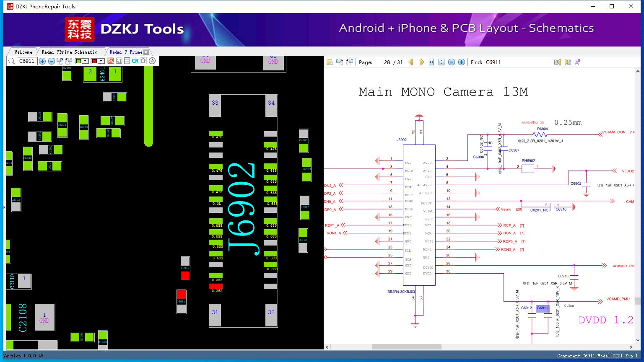Click the Omega resistance icon
The image size is (644, 362).
click(143, 61)
